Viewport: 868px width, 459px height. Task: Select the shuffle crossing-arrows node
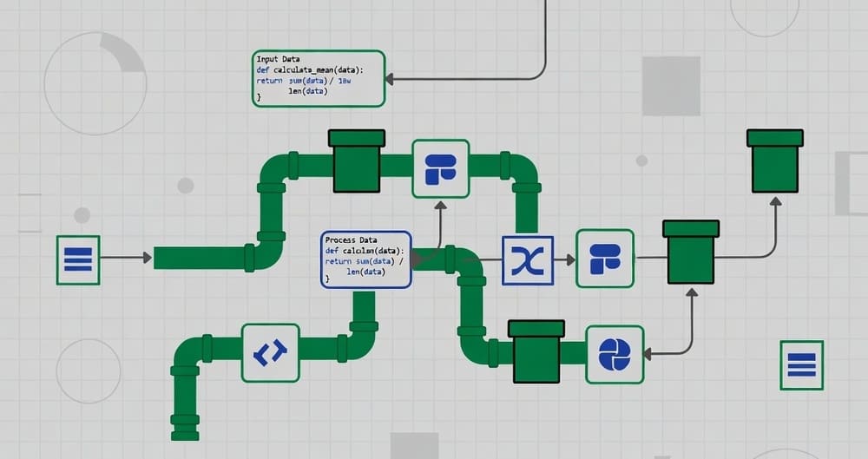click(528, 259)
